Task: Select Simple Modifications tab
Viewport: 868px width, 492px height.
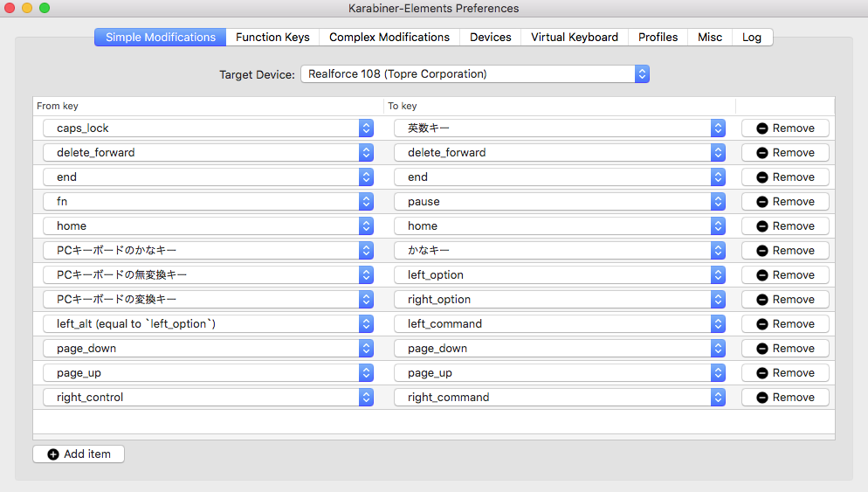Action: [x=161, y=37]
